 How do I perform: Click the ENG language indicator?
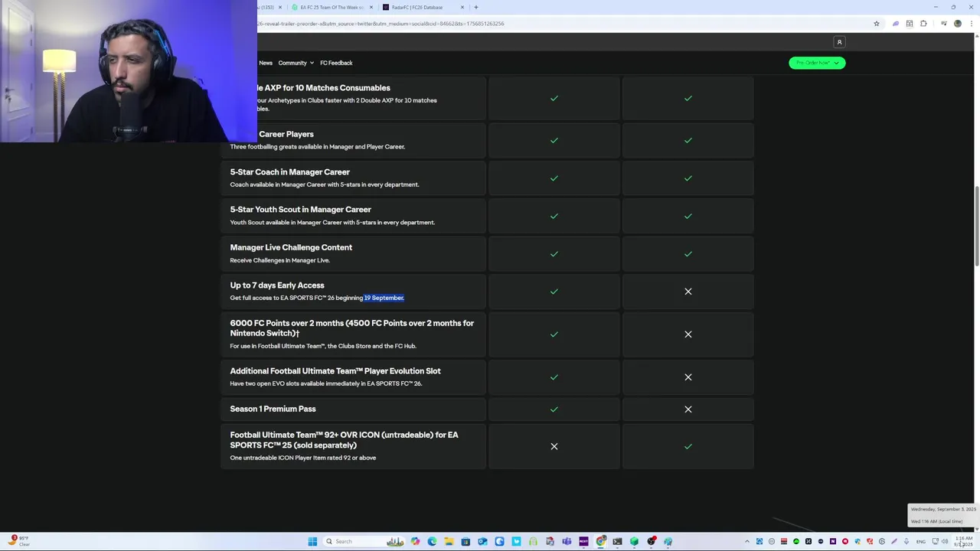pyautogui.click(x=921, y=541)
